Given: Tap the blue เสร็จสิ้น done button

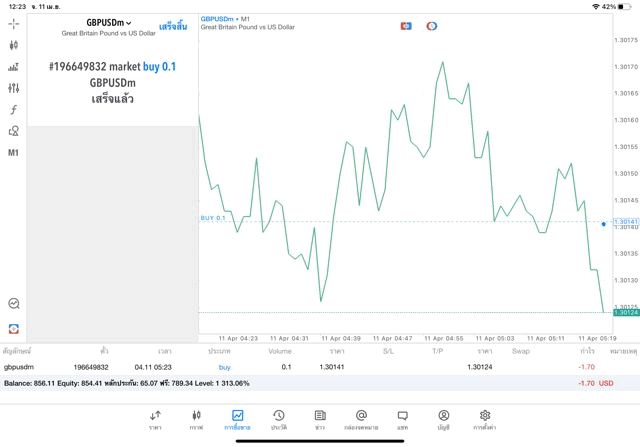Looking at the screenshot, I should pyautogui.click(x=173, y=27).
